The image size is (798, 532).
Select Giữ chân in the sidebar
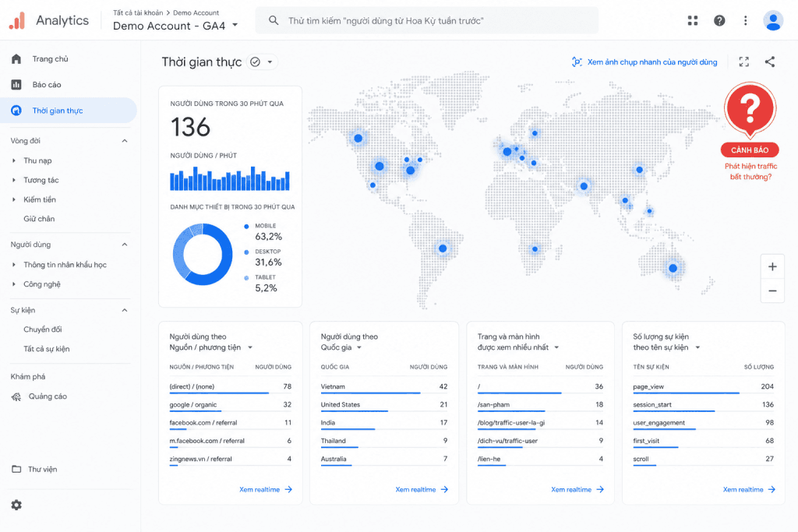tap(39, 219)
